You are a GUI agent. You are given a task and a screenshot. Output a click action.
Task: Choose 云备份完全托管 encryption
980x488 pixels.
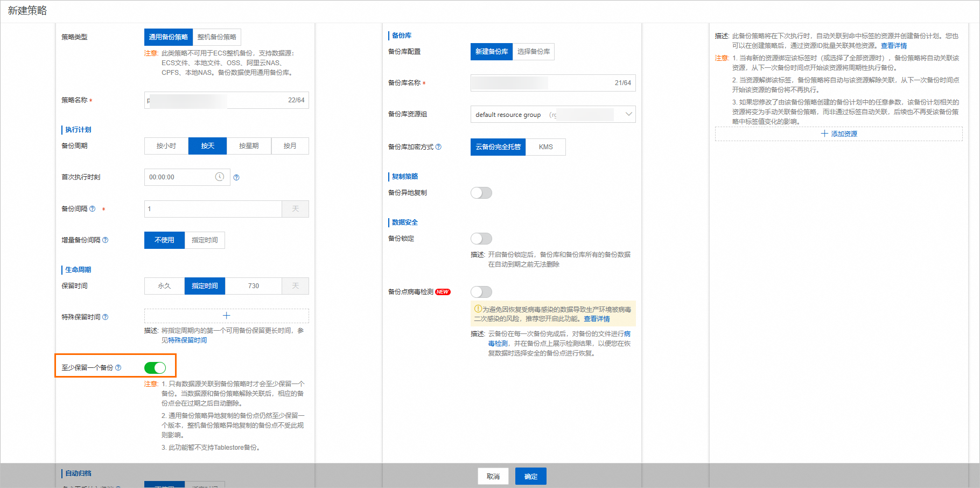[x=498, y=147]
